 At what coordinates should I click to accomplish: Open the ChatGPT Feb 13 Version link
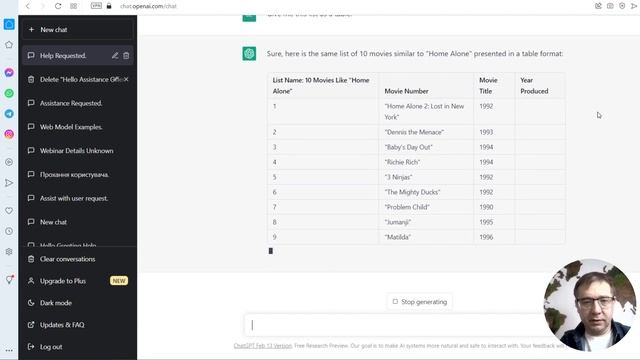click(263, 346)
